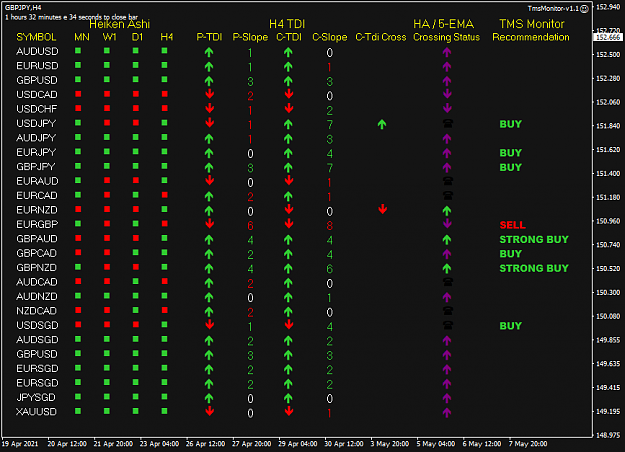
Task: Select the JPYSGD symbol label
Action: pos(36,397)
